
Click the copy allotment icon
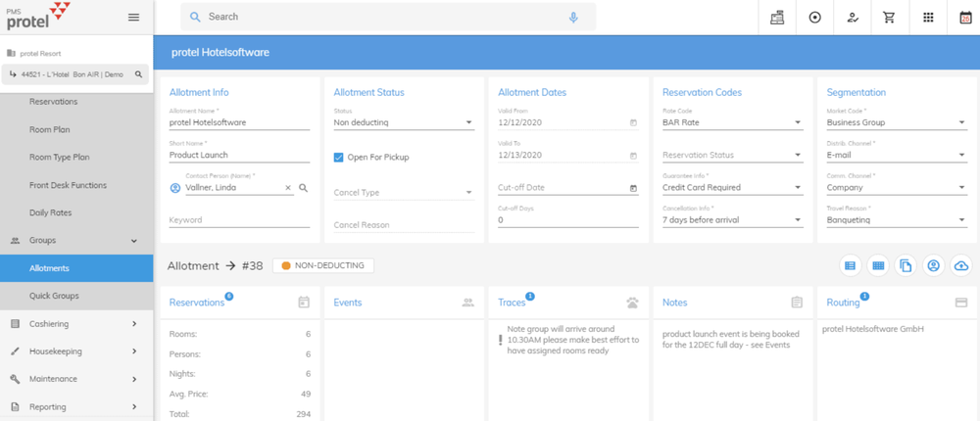coord(906,266)
